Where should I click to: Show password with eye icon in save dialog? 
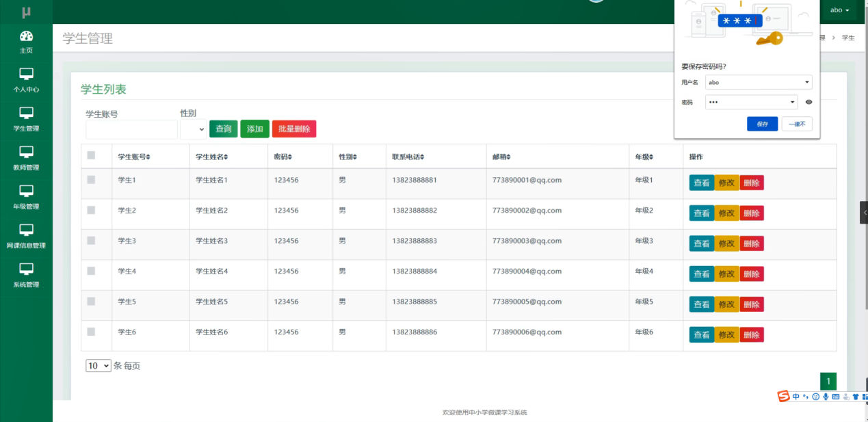pos(808,102)
